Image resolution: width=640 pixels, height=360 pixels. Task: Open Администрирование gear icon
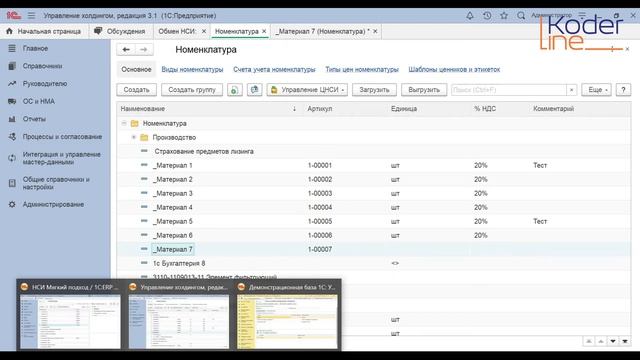[x=12, y=204]
